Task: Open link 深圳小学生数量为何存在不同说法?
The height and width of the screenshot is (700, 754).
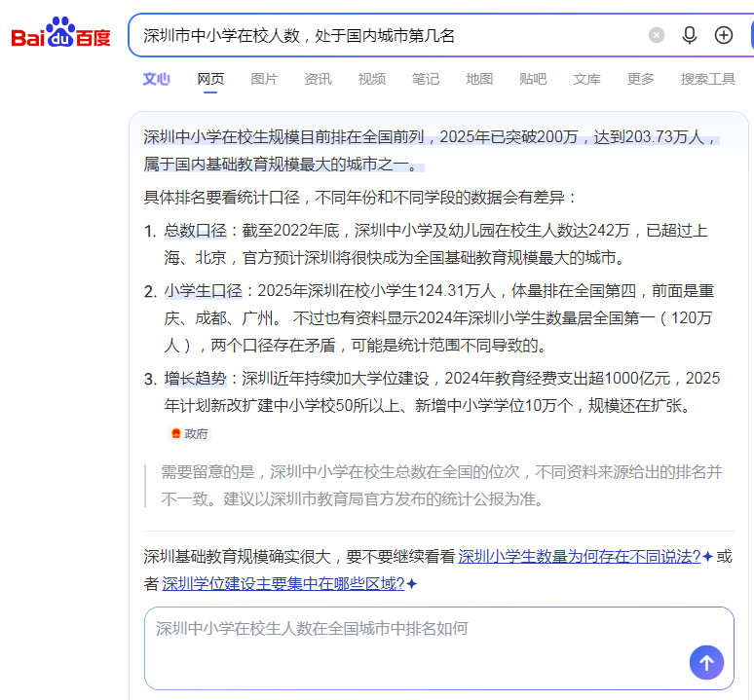Action: coord(580,556)
